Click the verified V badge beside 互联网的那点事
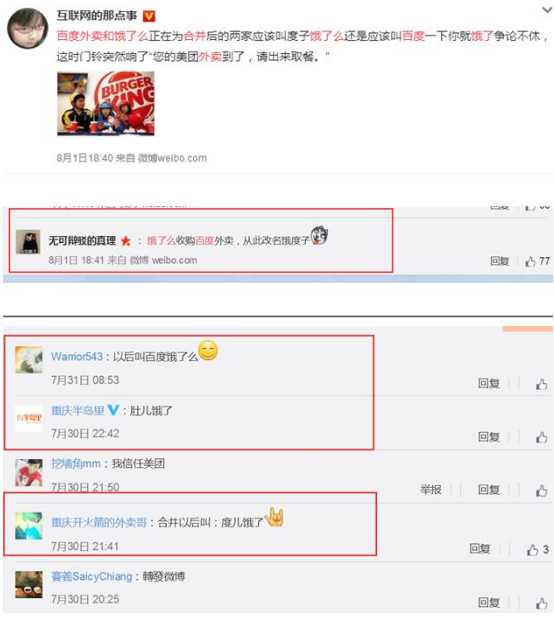This screenshot has height=618, width=554. point(149,16)
